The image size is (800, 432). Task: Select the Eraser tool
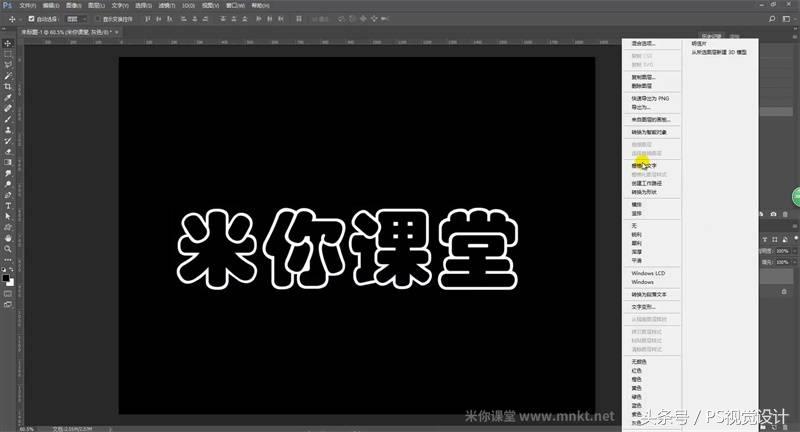[8, 151]
